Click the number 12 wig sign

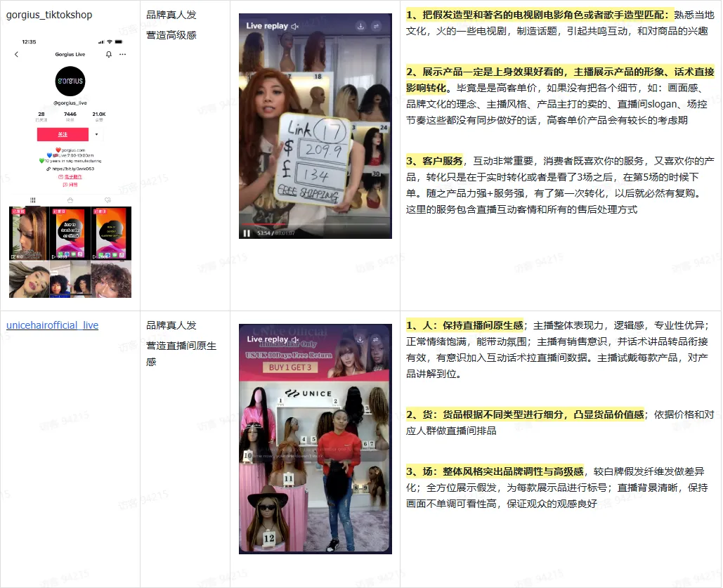(x=269, y=538)
